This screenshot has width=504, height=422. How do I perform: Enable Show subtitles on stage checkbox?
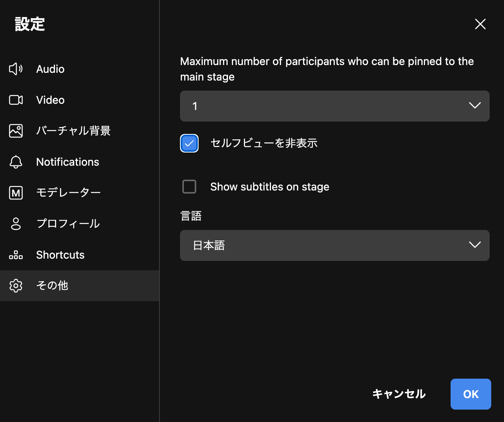tap(189, 187)
